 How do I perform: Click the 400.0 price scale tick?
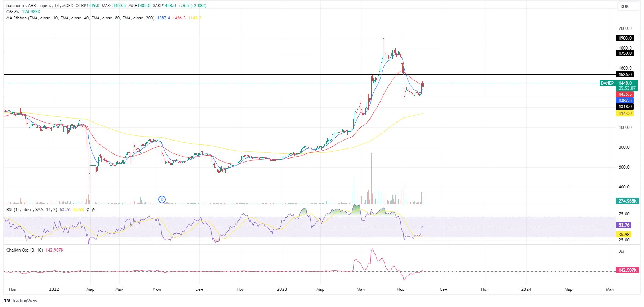(624, 187)
